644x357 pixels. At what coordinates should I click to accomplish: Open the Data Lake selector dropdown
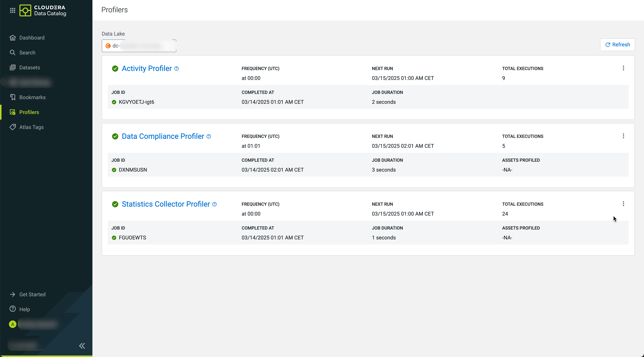pos(139,46)
